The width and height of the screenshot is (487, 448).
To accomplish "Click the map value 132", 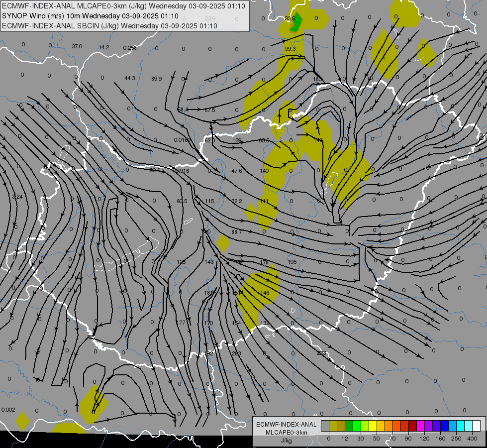I will pyautogui.click(x=265, y=323).
